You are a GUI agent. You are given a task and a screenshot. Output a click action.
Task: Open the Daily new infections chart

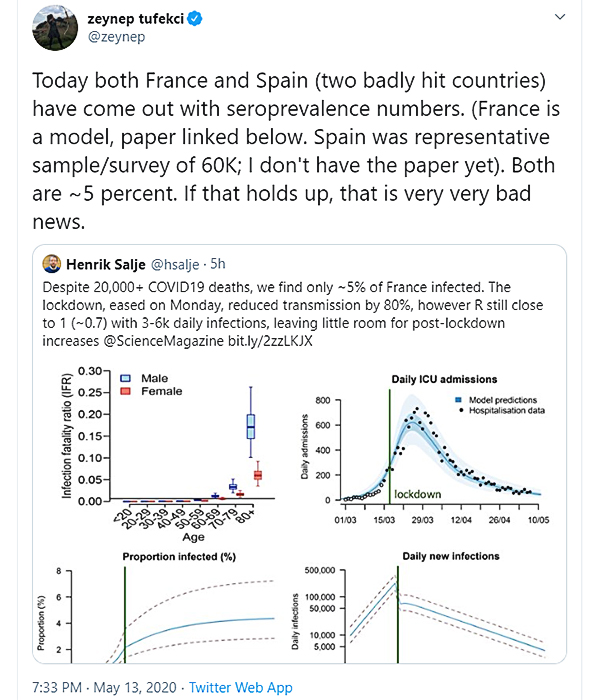tap(422, 606)
